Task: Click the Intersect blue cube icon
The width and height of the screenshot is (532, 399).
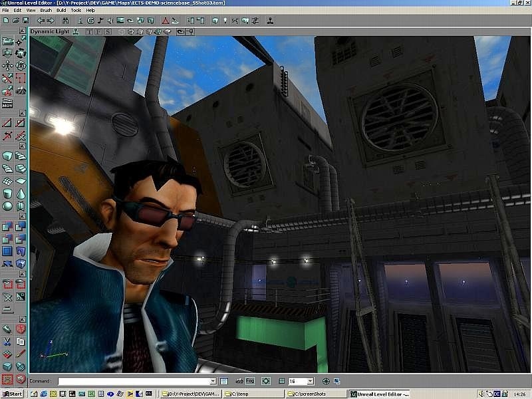Action: coord(7,239)
